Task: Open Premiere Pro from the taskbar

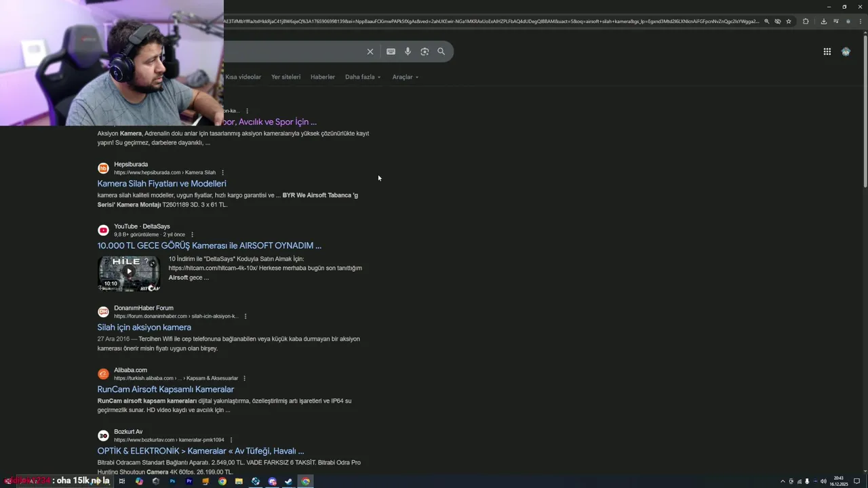Action: point(189,481)
